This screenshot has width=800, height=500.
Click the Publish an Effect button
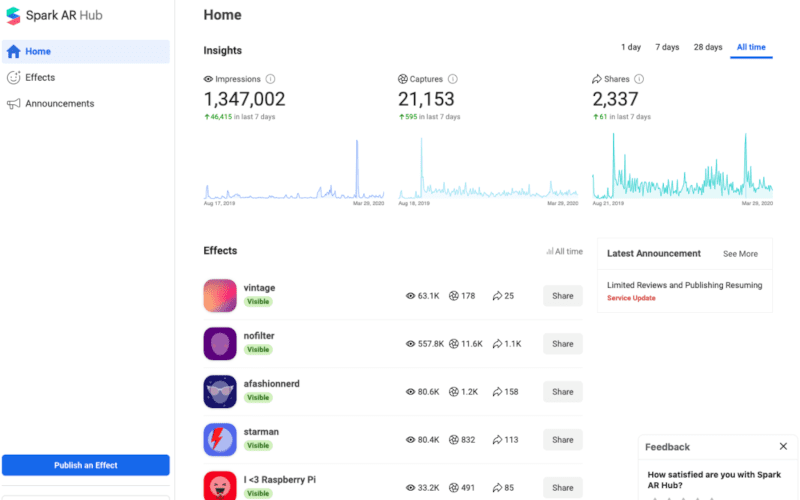[86, 465]
